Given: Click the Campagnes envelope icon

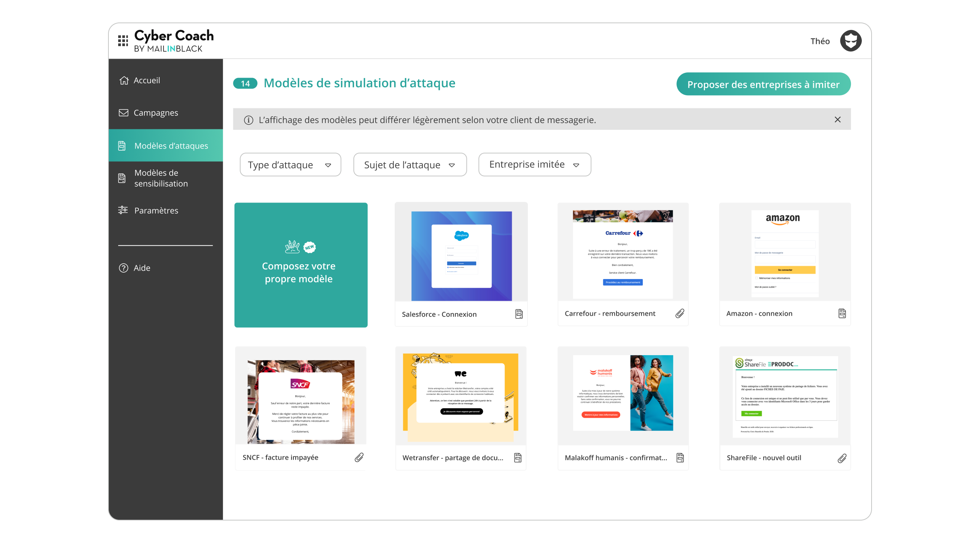Looking at the screenshot, I should pos(123,112).
